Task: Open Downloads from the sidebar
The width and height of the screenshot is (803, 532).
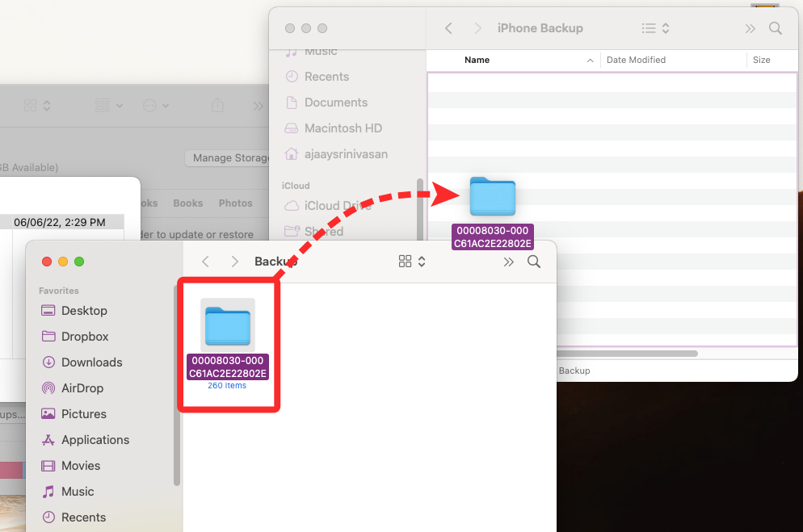Action: click(x=82, y=362)
